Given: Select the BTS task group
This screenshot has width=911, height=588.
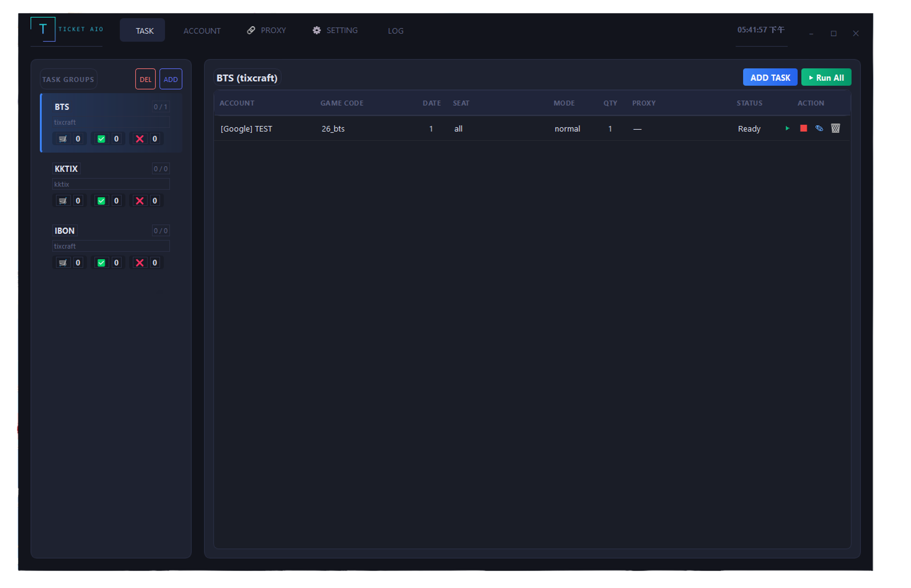Looking at the screenshot, I should point(111,123).
